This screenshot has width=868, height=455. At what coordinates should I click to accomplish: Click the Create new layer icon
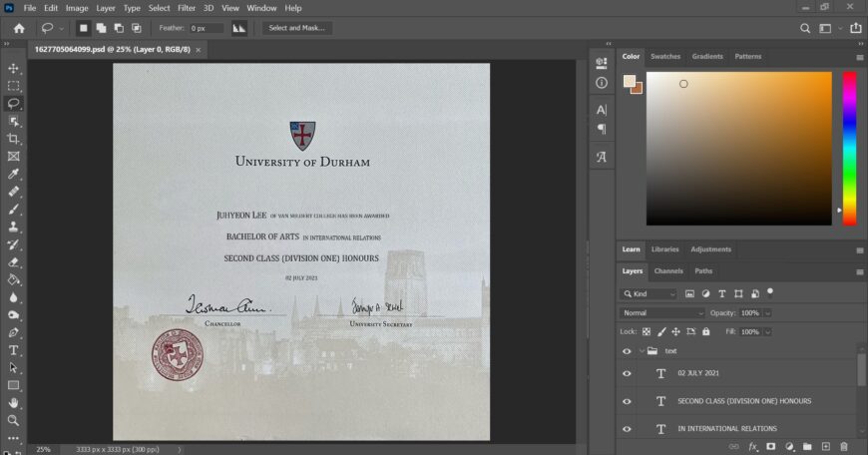click(x=825, y=446)
